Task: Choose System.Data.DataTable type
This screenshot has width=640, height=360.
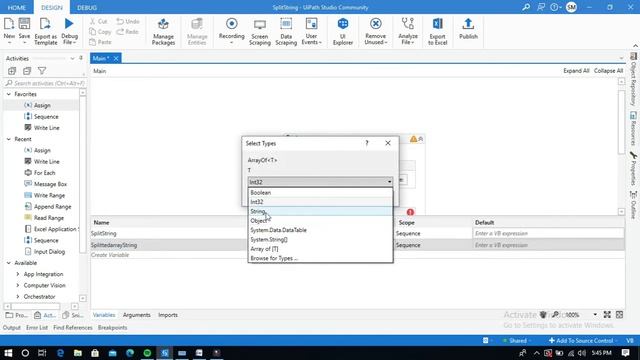Action: [x=320, y=230]
